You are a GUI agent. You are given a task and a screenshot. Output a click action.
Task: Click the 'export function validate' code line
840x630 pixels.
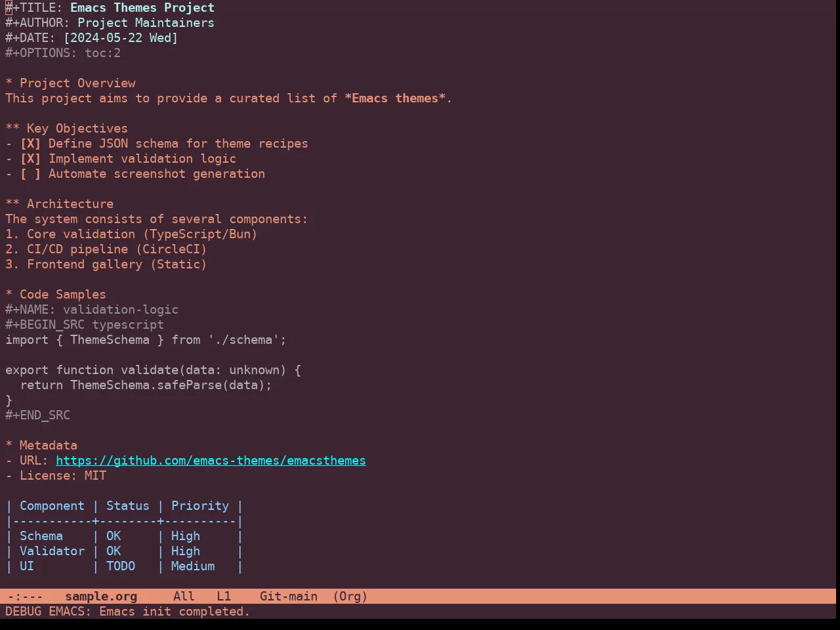click(153, 370)
